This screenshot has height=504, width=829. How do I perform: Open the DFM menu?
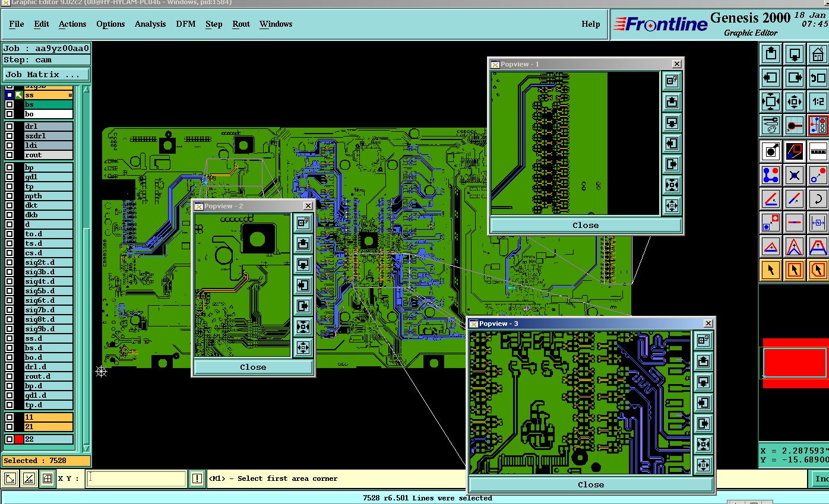pos(185,24)
